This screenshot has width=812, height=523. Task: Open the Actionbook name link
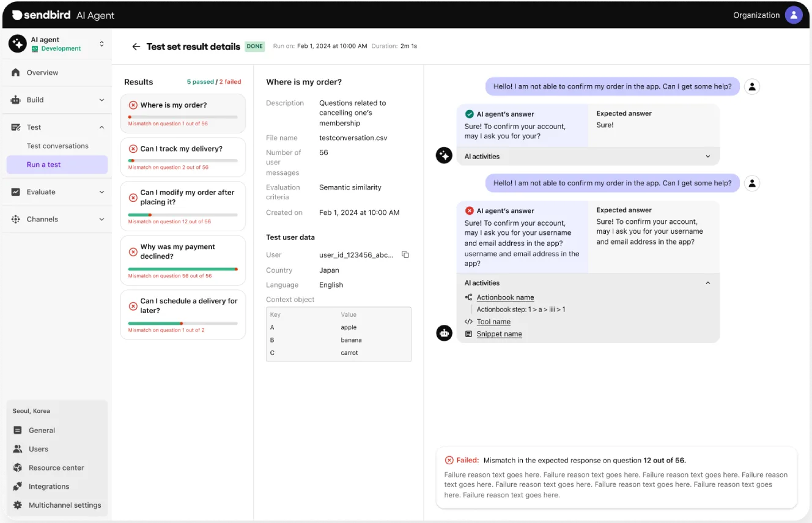[505, 297]
